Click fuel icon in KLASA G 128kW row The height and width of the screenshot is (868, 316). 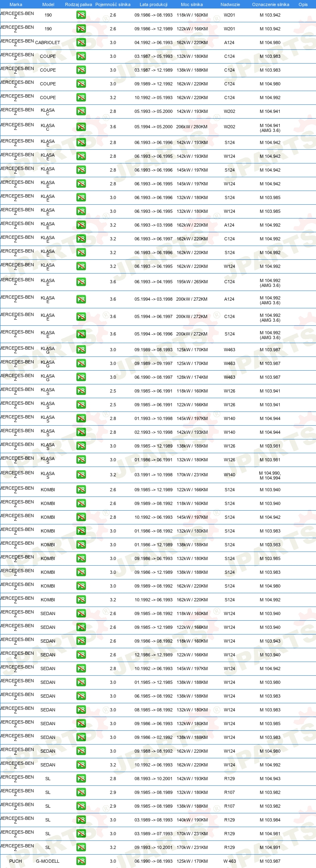pyautogui.click(x=81, y=377)
